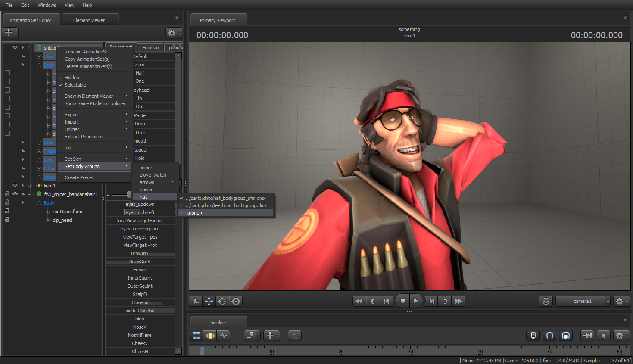Select the arrow selection tool in viewport toolbar
The height and width of the screenshot is (364, 633).
point(196,301)
